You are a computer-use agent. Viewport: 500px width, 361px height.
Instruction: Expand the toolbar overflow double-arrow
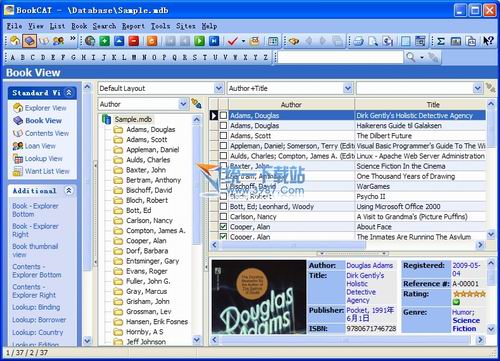pos(72,39)
